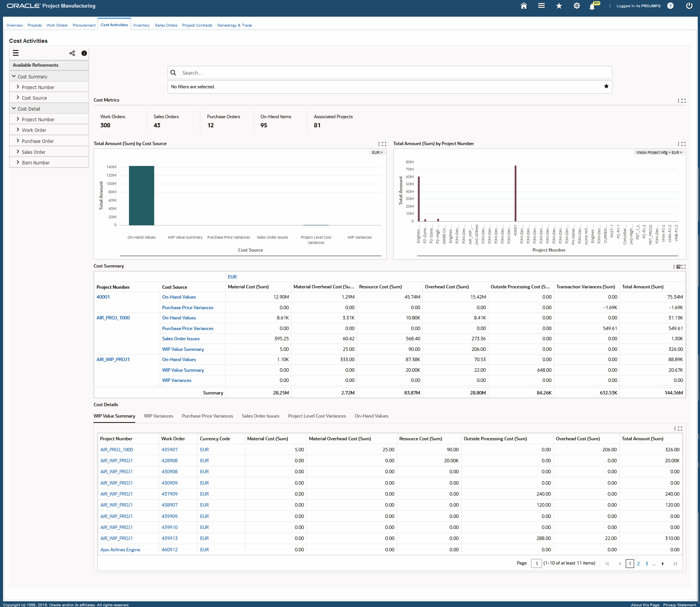Switch to the Work Orders tab
Image resolution: width=700 pixels, height=607 pixels.
coord(57,25)
